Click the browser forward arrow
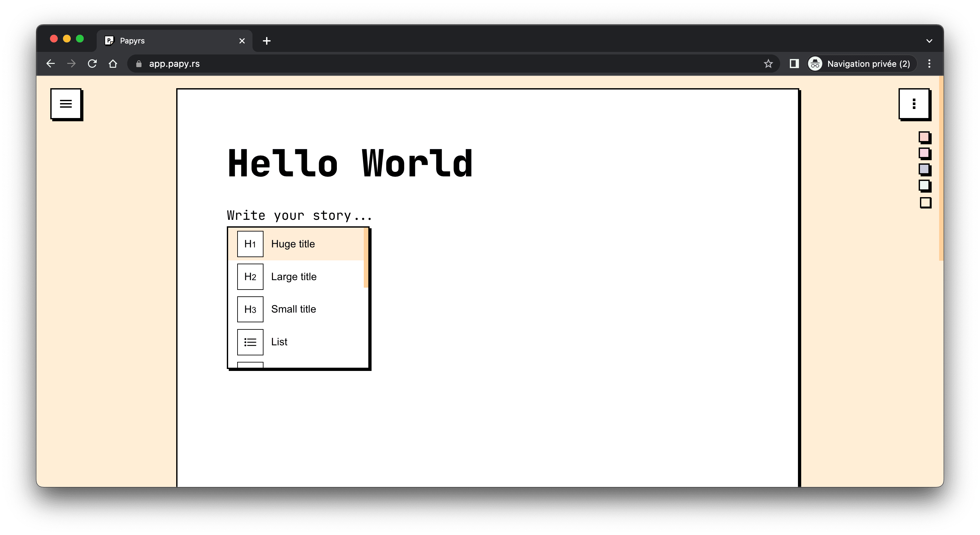Screen dimensions: 980x535 click(71, 64)
